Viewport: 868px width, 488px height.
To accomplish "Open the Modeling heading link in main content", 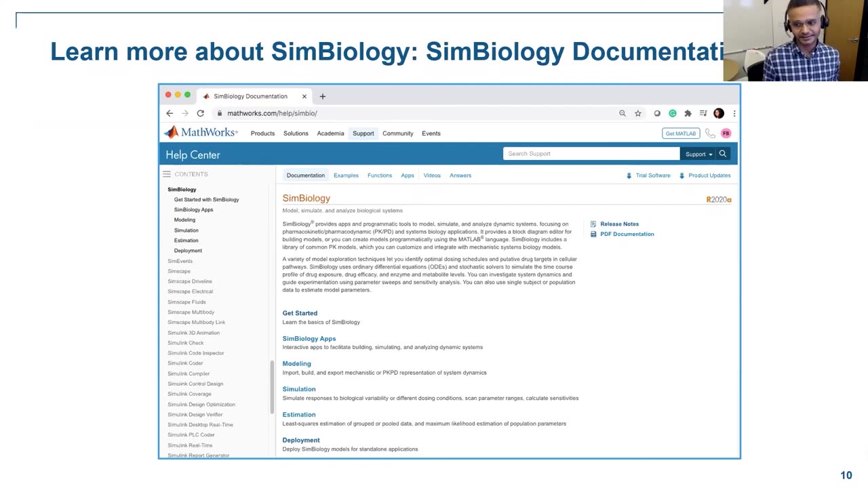I will [296, 364].
